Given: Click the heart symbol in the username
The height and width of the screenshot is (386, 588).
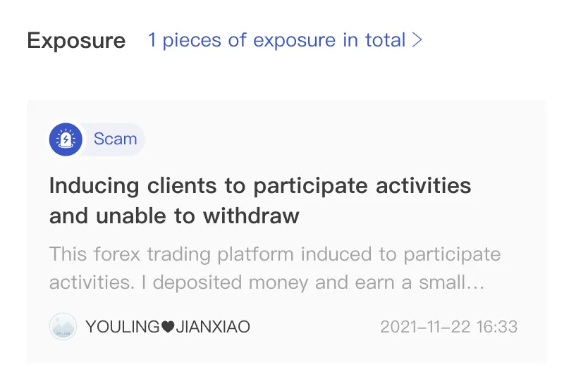Looking at the screenshot, I should click(x=168, y=327).
